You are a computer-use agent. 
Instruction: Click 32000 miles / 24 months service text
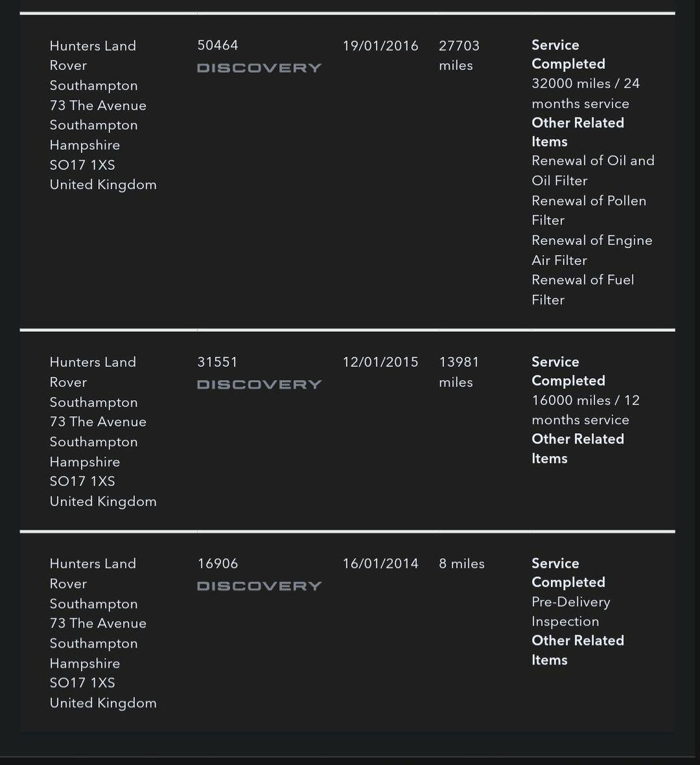(x=586, y=93)
